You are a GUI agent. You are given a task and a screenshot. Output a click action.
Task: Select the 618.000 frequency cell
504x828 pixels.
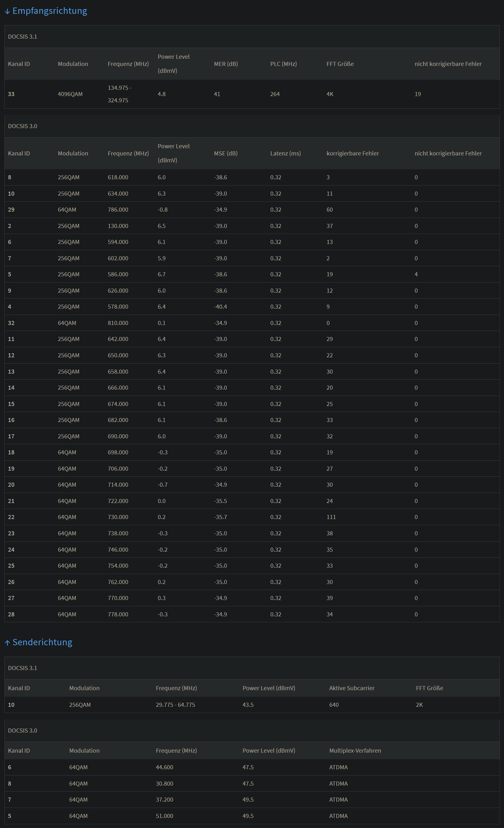pyautogui.click(x=117, y=177)
